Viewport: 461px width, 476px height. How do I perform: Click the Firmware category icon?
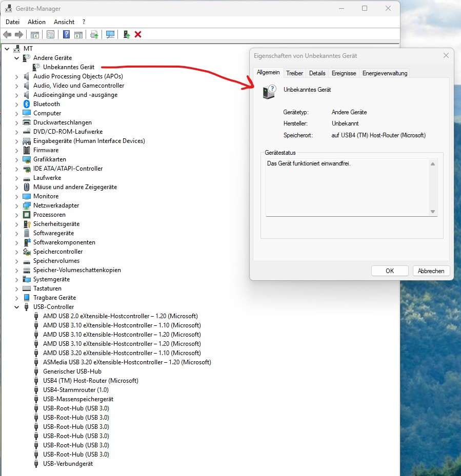[27, 150]
